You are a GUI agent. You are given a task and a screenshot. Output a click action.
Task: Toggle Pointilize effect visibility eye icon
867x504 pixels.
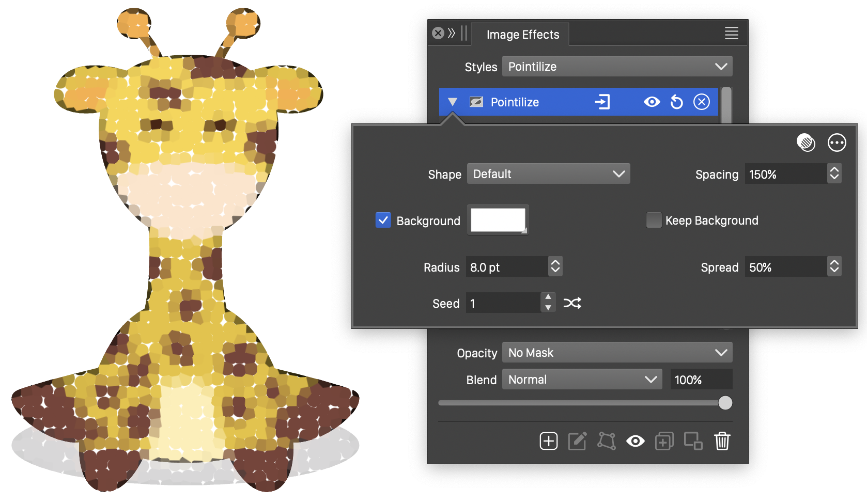pyautogui.click(x=652, y=102)
